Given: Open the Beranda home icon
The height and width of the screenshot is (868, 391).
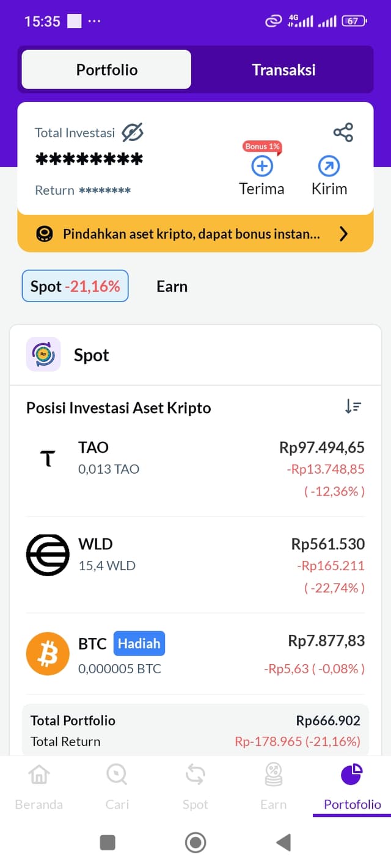Looking at the screenshot, I should pos(38,775).
